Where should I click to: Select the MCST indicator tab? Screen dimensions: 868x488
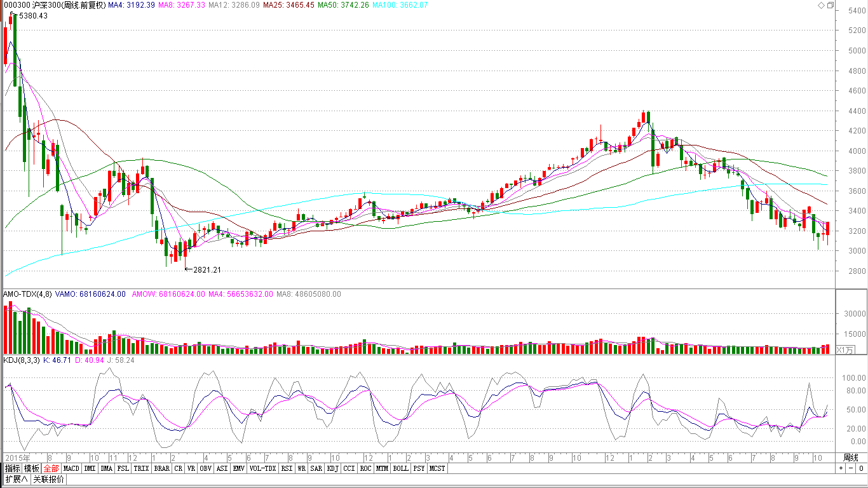(437, 468)
